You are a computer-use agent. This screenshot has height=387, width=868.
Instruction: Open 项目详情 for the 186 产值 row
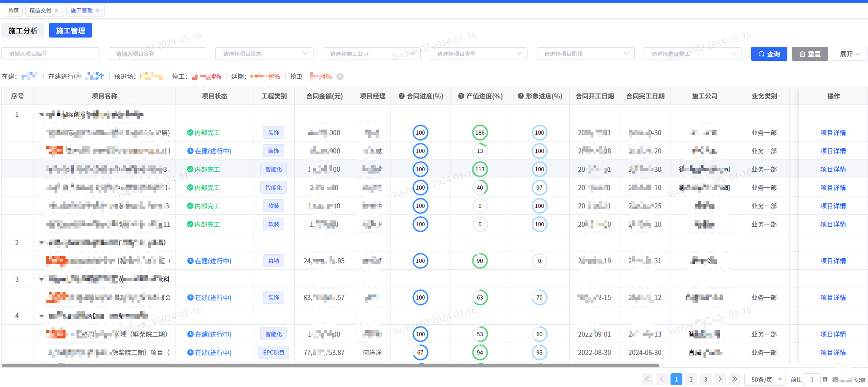pyautogui.click(x=833, y=132)
